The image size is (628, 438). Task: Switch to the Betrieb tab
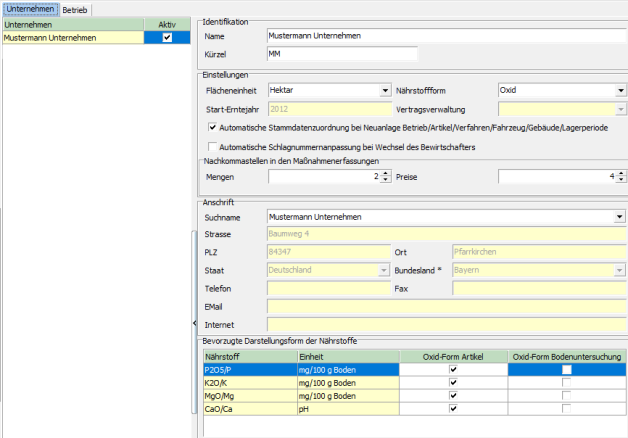click(76, 8)
